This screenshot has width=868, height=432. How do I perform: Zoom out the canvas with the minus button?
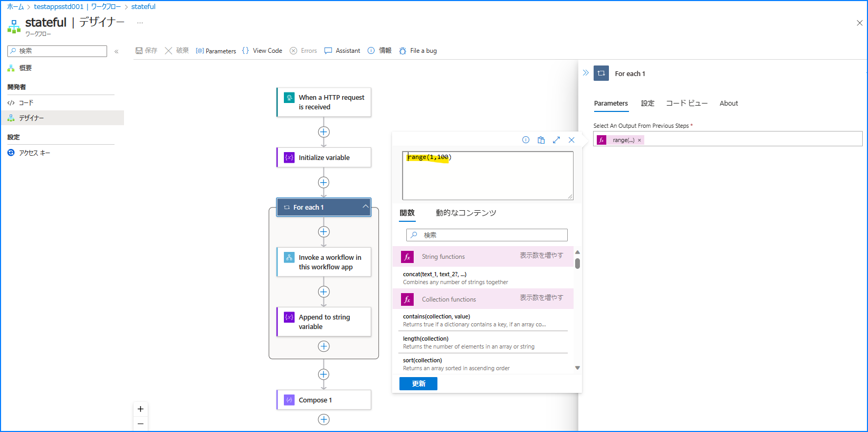pos(140,424)
